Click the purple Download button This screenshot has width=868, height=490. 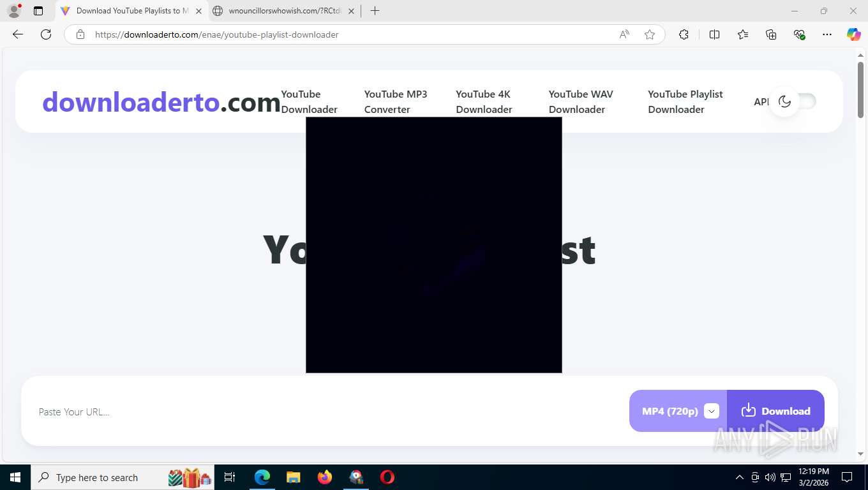(x=775, y=411)
